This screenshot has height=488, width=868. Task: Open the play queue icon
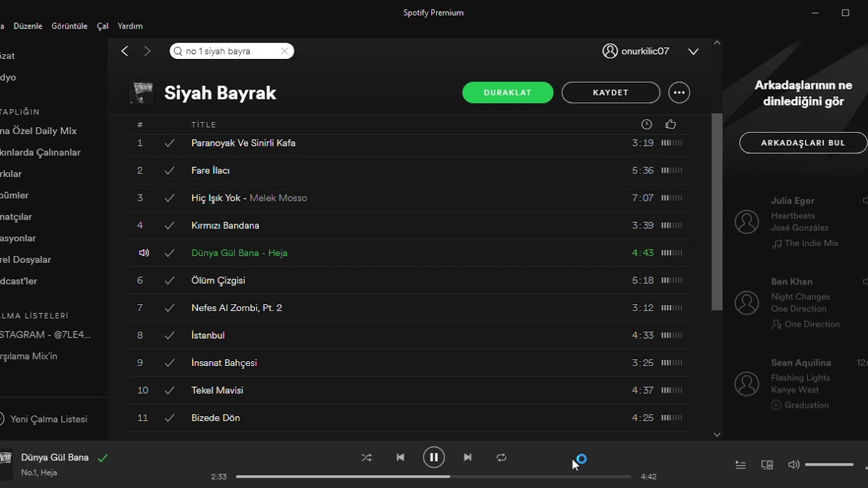741,465
